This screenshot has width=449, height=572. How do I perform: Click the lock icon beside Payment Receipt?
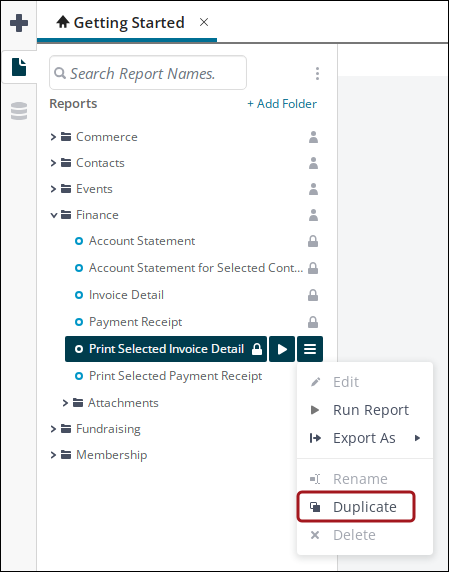pyautogui.click(x=313, y=322)
